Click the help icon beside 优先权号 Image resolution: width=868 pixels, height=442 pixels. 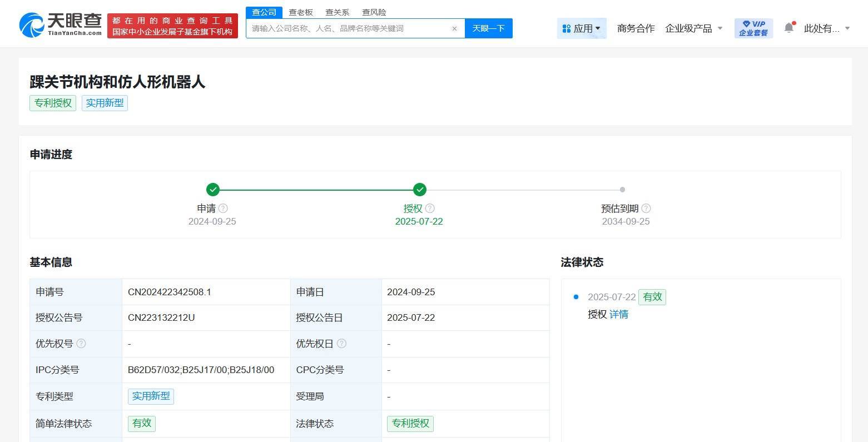[x=81, y=344]
